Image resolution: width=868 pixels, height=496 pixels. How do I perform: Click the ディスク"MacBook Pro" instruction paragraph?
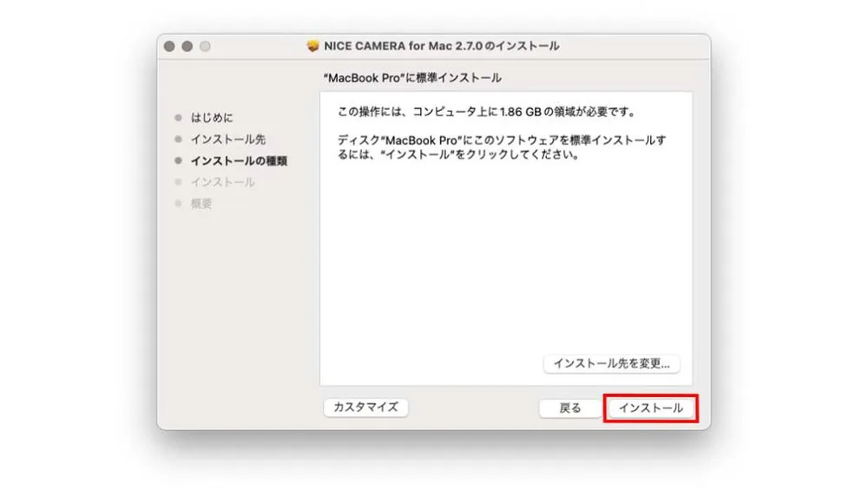(x=502, y=147)
